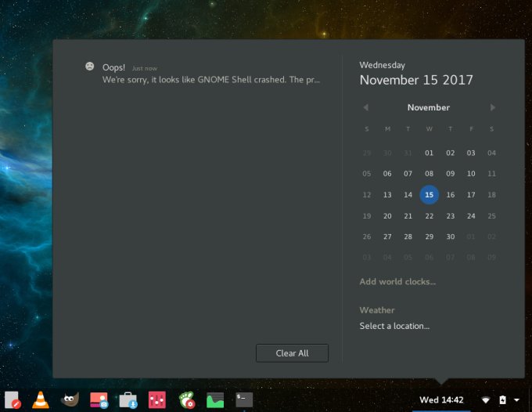Select day 16 in the calendar
532x412 pixels.
click(x=450, y=194)
